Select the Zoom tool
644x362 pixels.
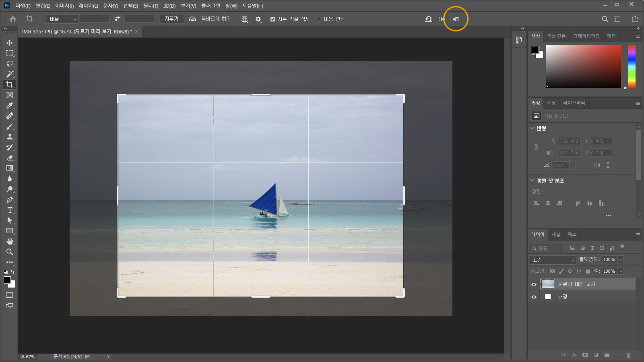pyautogui.click(x=10, y=252)
